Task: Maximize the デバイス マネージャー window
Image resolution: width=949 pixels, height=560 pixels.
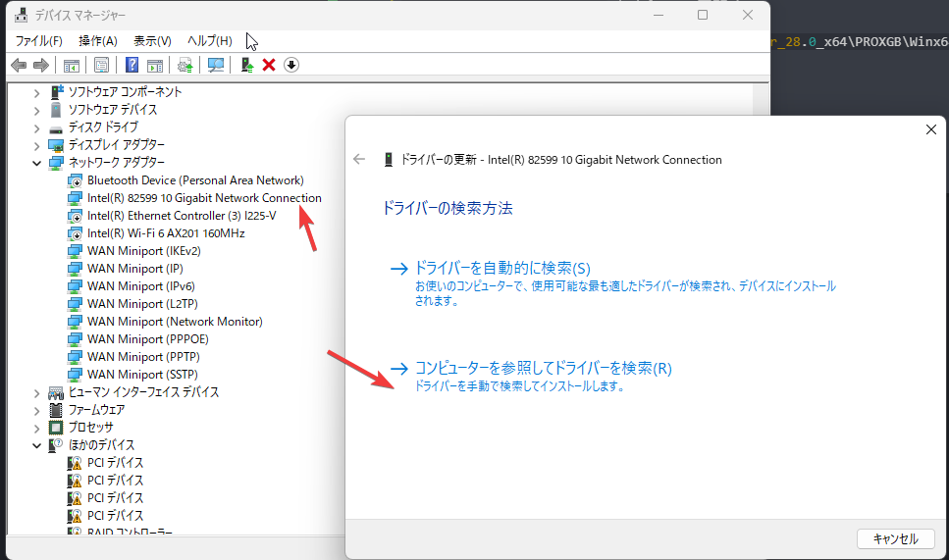Action: point(703,15)
